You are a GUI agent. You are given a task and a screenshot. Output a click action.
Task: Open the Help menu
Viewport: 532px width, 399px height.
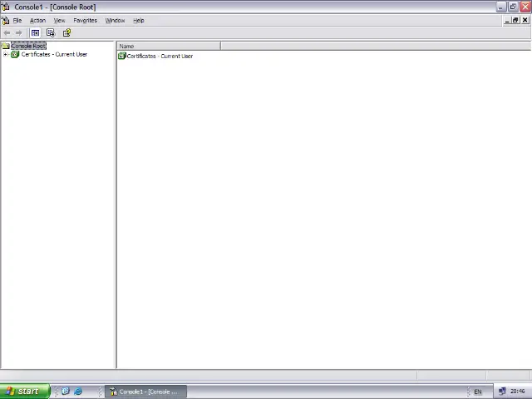pyautogui.click(x=139, y=20)
